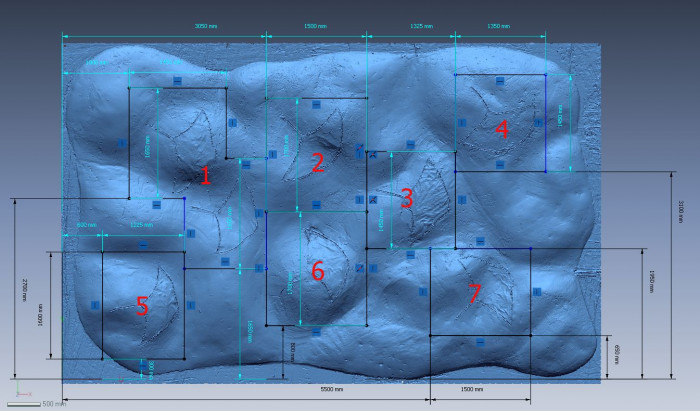Select the 1325 mm dimension at the top

[420, 26]
